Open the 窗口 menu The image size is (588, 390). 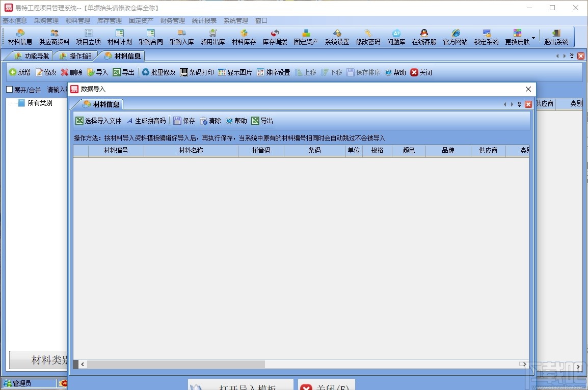click(x=261, y=20)
